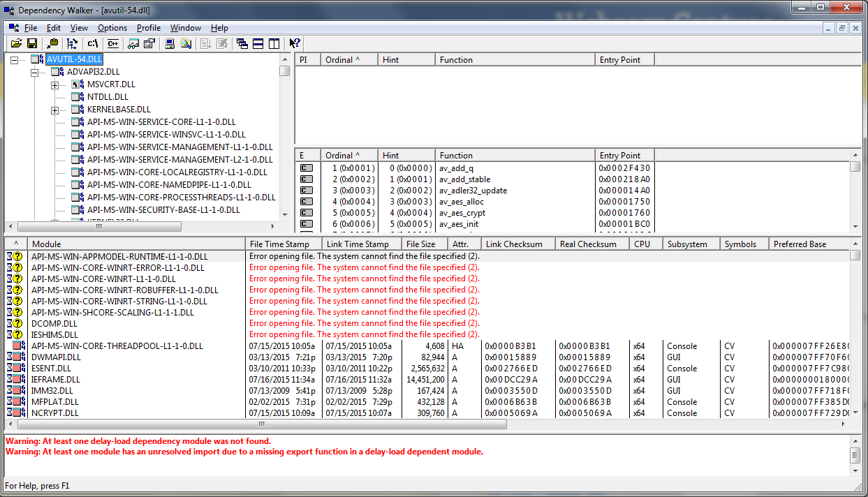This screenshot has width=868, height=497.
Task: Sort module list by Link Checksum column
Action: tap(520, 244)
